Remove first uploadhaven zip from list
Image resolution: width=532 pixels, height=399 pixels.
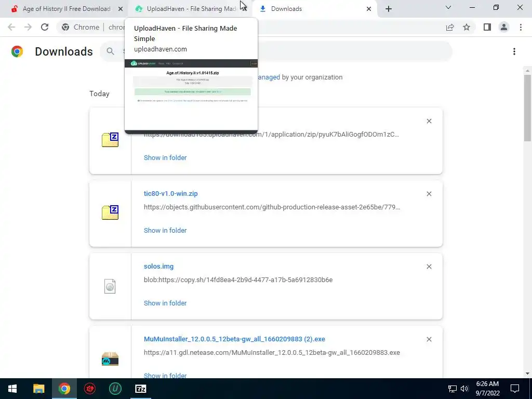point(429,121)
